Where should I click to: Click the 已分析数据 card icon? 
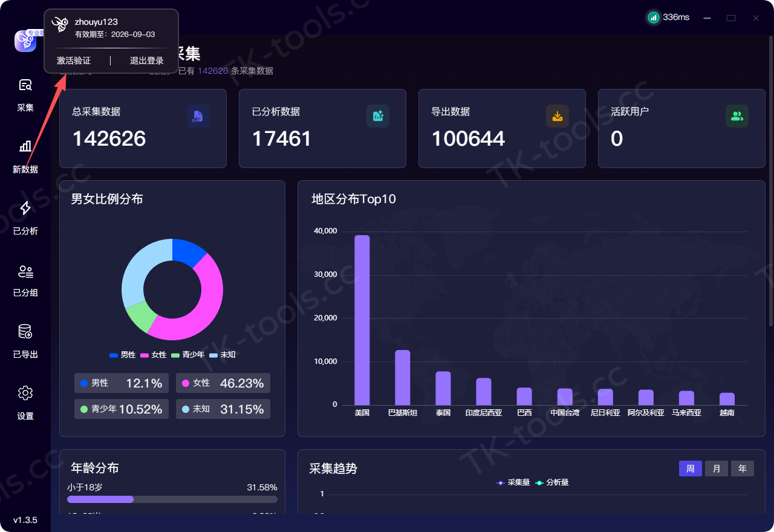point(378,116)
